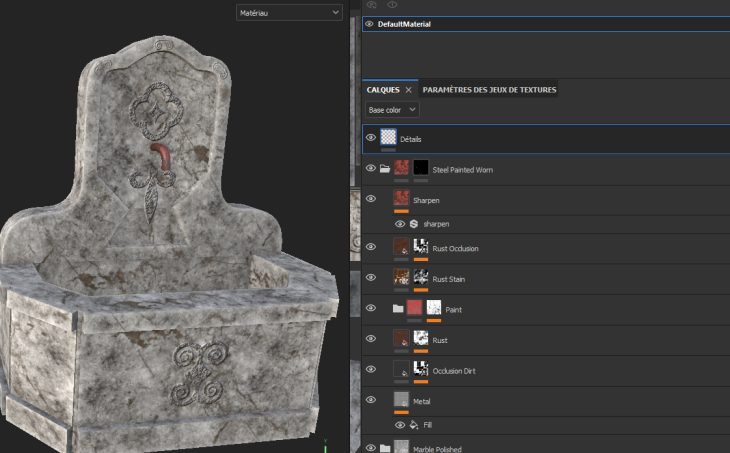Image resolution: width=730 pixels, height=453 pixels.
Task: Click the Marble Polished folder icon
Action: [385, 448]
